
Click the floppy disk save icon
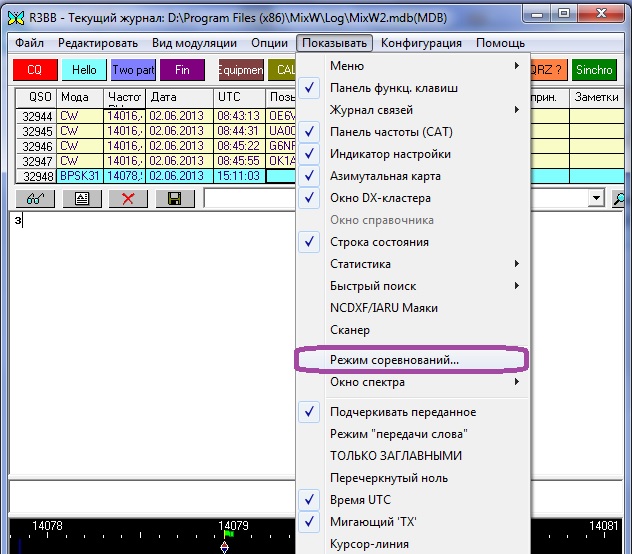(x=174, y=198)
